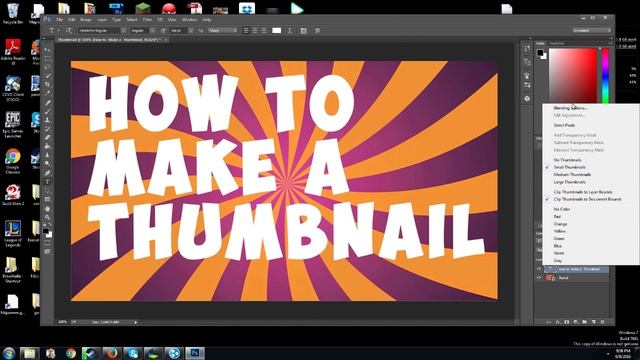The image size is (640, 360).
Task: Open the font family dropdown
Action: [x=123, y=31]
